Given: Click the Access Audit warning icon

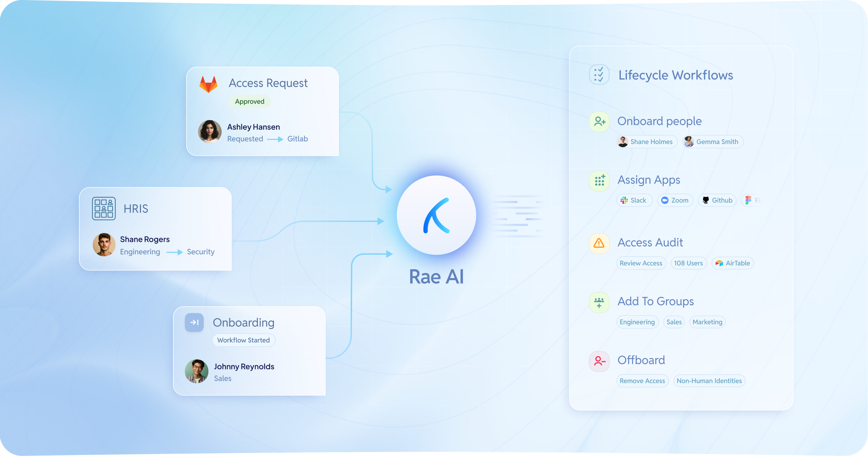Looking at the screenshot, I should (x=599, y=243).
